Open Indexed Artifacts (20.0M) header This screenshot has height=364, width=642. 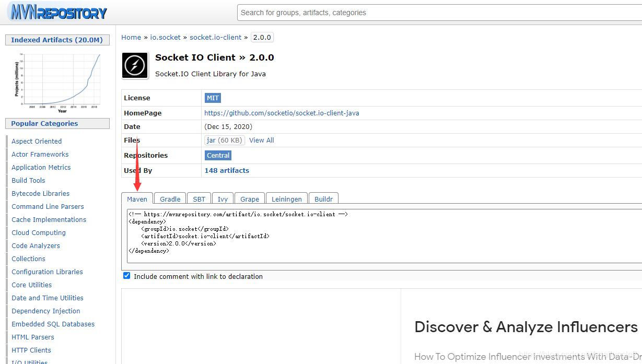point(57,40)
